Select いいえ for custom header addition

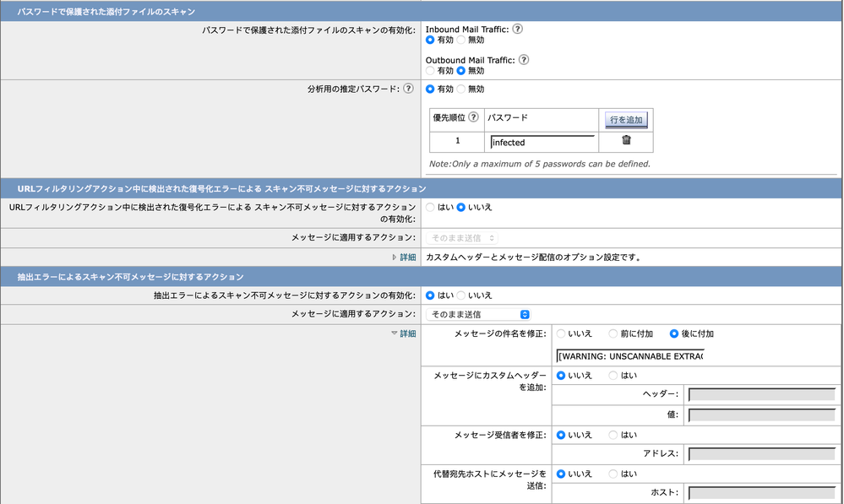561,376
